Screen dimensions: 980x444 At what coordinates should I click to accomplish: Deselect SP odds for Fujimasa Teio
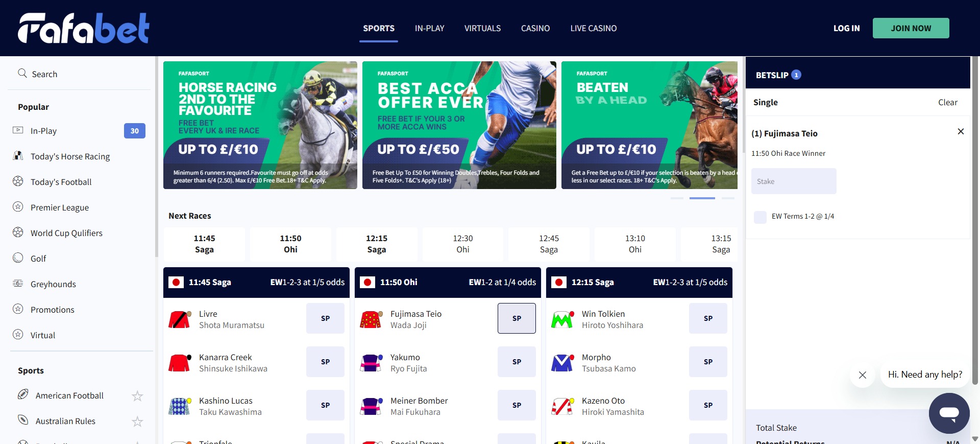click(x=517, y=318)
